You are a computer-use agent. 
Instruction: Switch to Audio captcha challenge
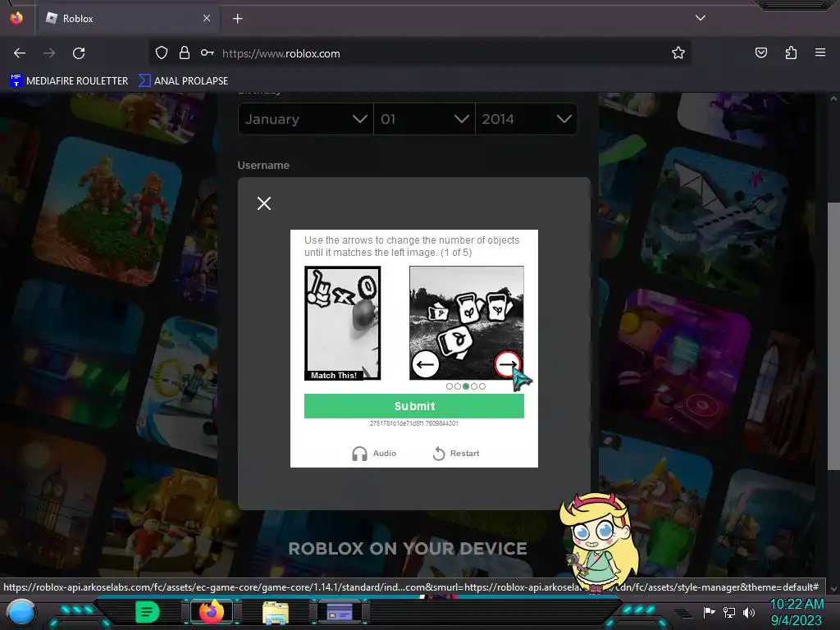[374, 454]
